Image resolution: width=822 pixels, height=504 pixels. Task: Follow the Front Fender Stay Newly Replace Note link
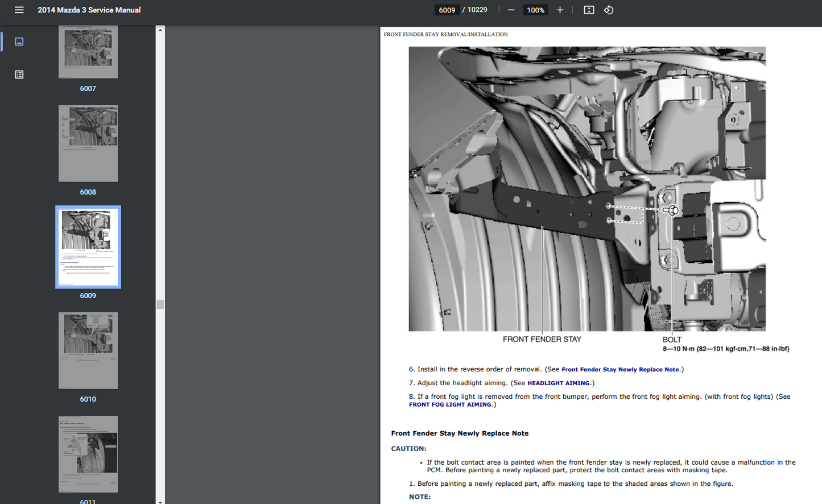click(x=620, y=370)
